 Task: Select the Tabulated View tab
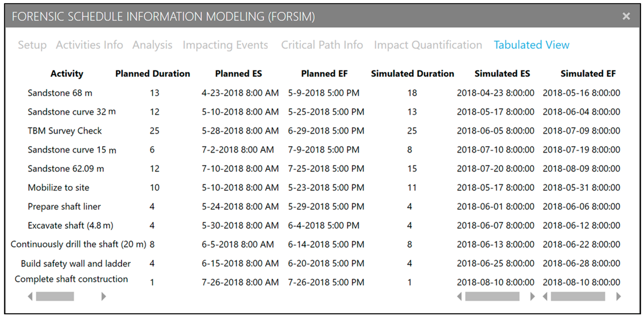pyautogui.click(x=532, y=45)
